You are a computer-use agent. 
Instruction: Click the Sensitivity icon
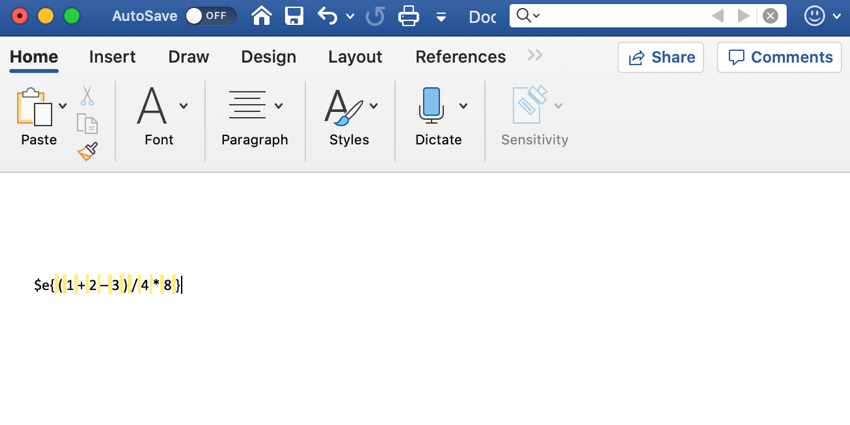coord(530,105)
